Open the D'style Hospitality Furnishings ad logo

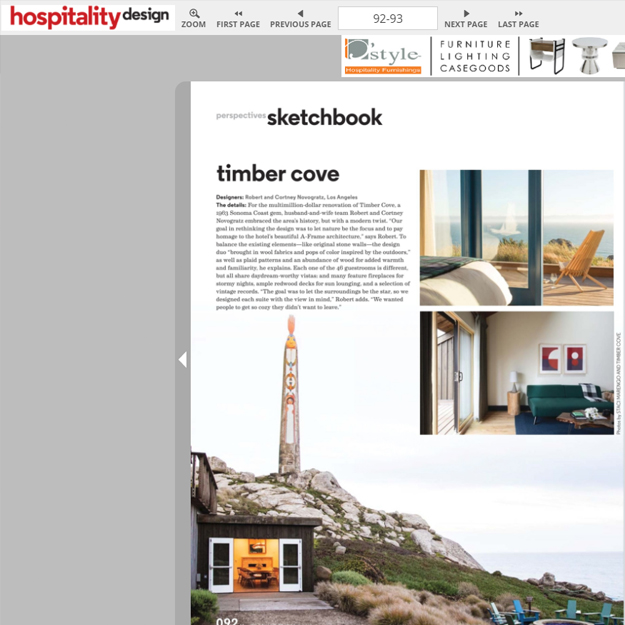(x=383, y=56)
